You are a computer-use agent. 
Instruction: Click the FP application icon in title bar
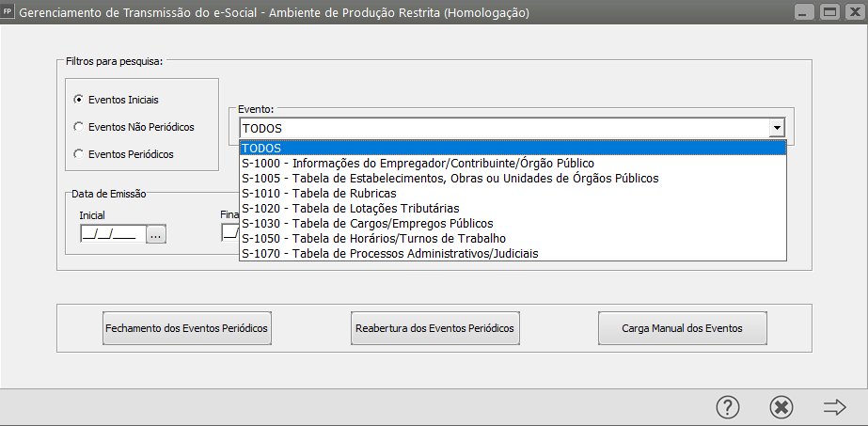click(9, 13)
